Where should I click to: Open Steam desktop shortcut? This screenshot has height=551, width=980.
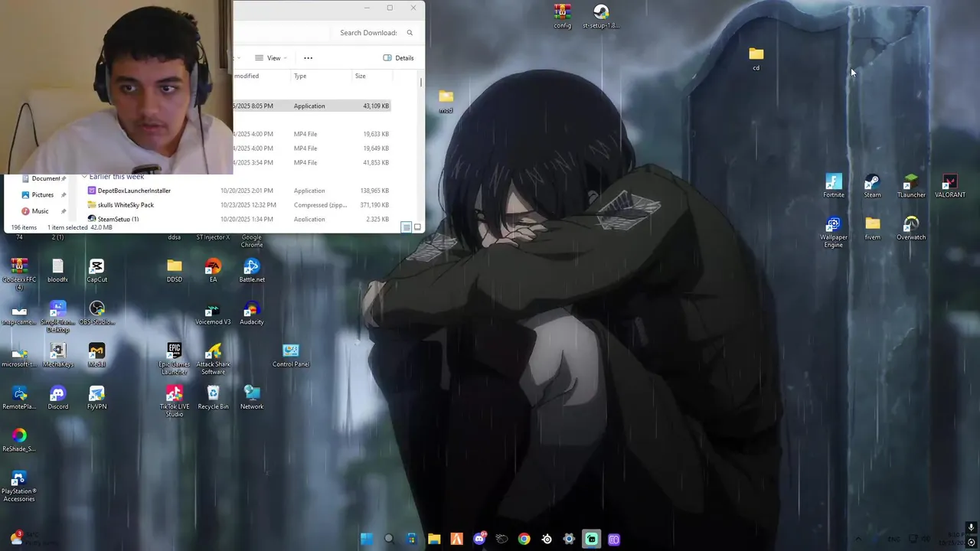click(x=872, y=186)
